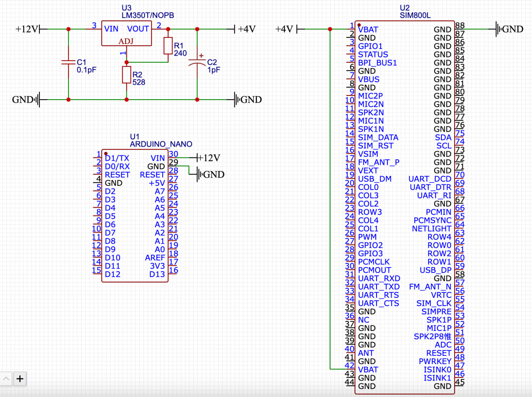Select SIM800L pin UART_RTS
Image resolution: width=532 pixels, height=397 pixels.
pyautogui.click(x=379, y=295)
